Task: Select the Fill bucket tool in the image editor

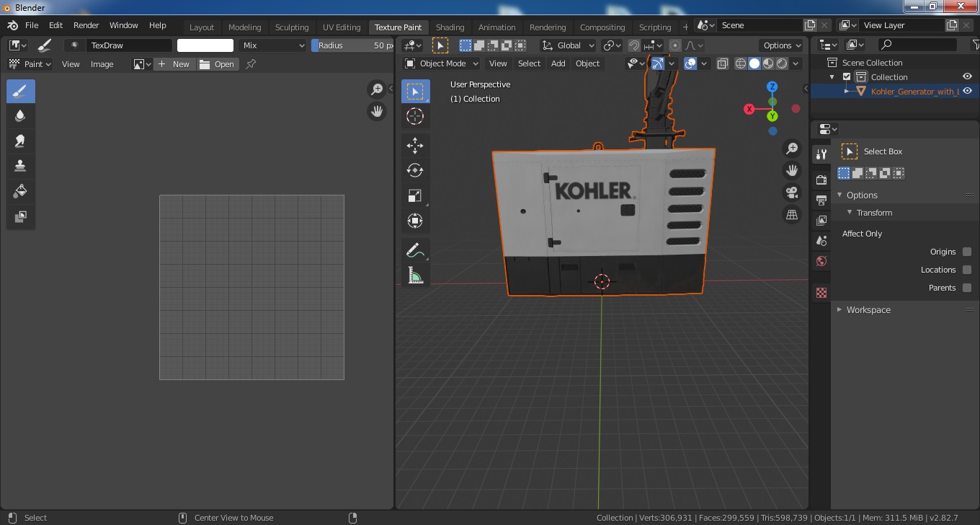Action: point(21,191)
